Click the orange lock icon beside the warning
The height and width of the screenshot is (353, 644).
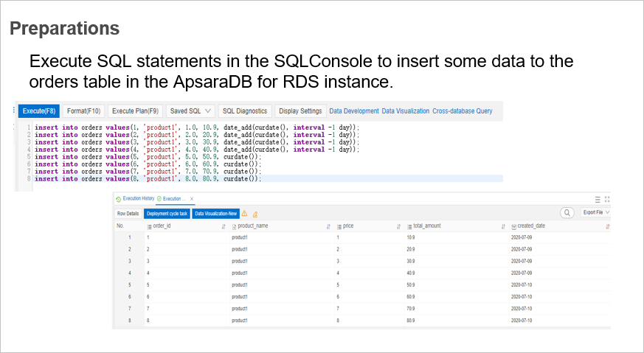255,214
